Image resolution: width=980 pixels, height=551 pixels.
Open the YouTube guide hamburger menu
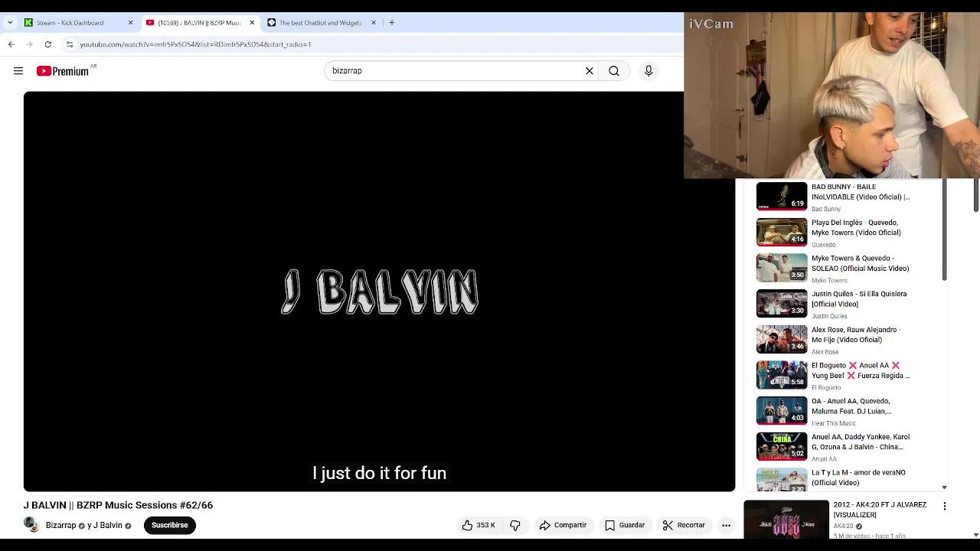pyautogui.click(x=18, y=71)
